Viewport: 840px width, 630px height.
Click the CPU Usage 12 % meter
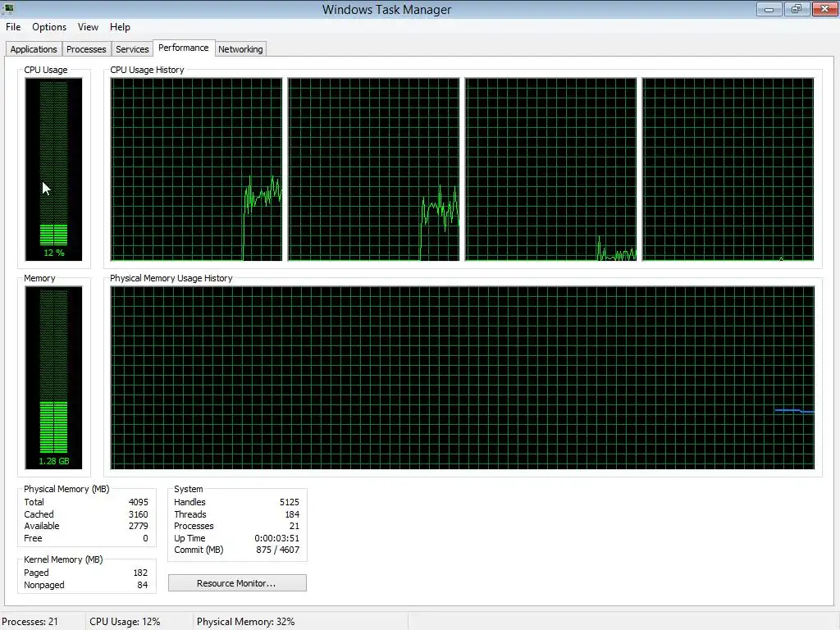pos(53,169)
